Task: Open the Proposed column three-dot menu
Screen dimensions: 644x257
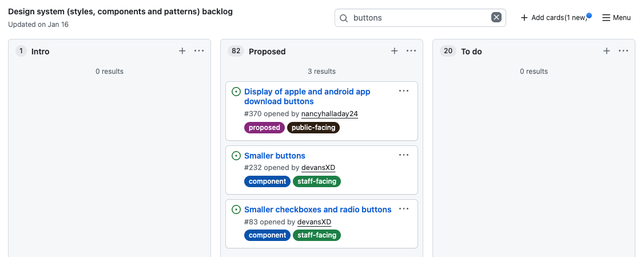Action: [x=411, y=51]
